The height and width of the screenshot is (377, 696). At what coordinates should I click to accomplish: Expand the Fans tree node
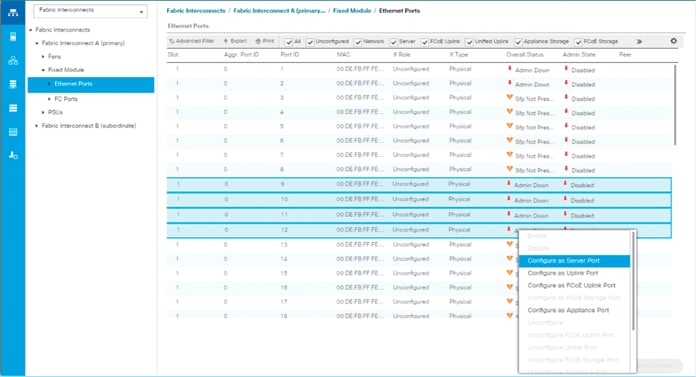point(43,56)
